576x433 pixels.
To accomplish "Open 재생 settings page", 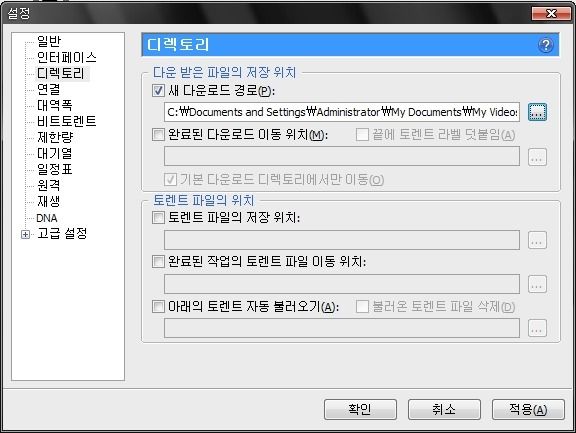I will click(48, 201).
